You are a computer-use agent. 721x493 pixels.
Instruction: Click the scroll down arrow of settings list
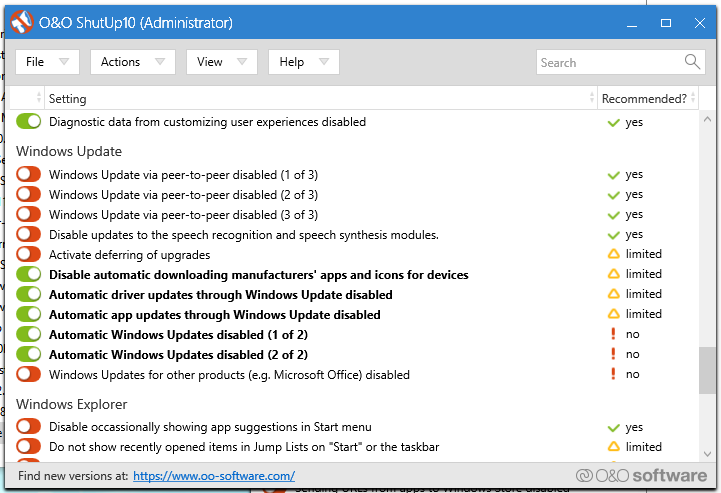point(707,453)
